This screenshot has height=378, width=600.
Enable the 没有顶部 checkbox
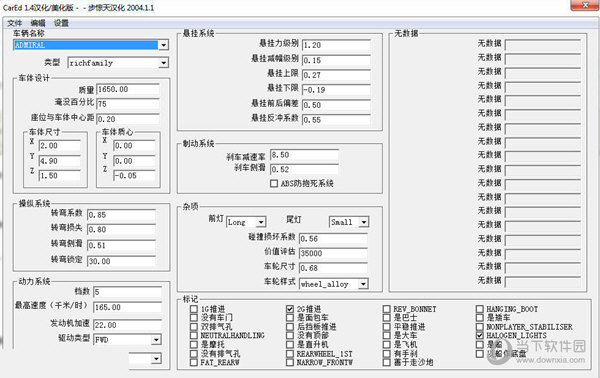(290, 336)
